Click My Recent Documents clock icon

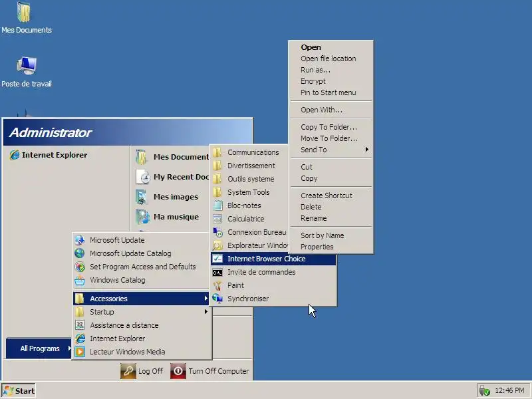pos(143,177)
